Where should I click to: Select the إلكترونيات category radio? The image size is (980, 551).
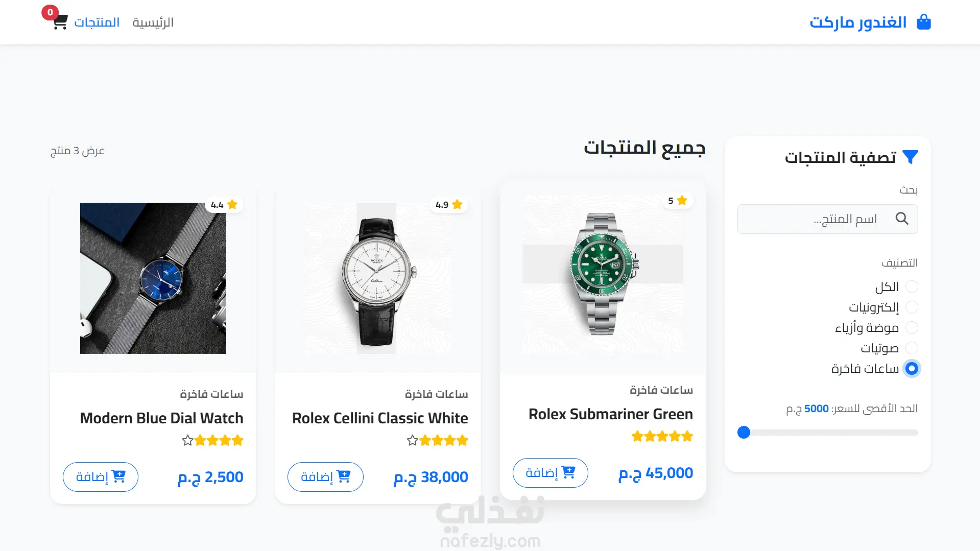coord(912,307)
